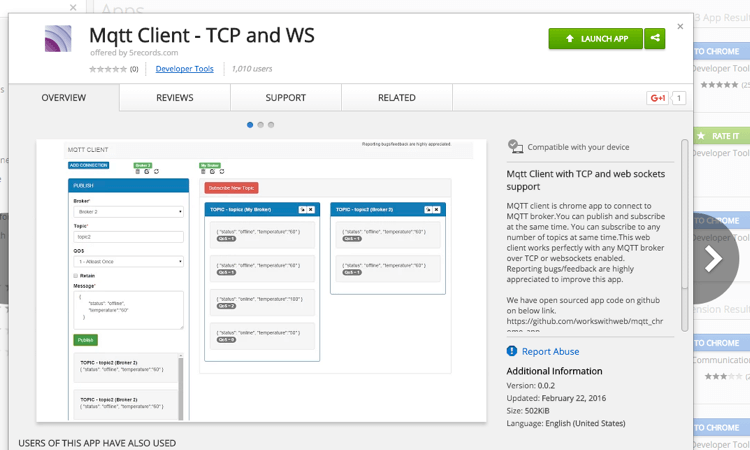Close the topic2 (Broker 2) panel
Image resolution: width=750 pixels, height=450 pixels.
pos(436,209)
